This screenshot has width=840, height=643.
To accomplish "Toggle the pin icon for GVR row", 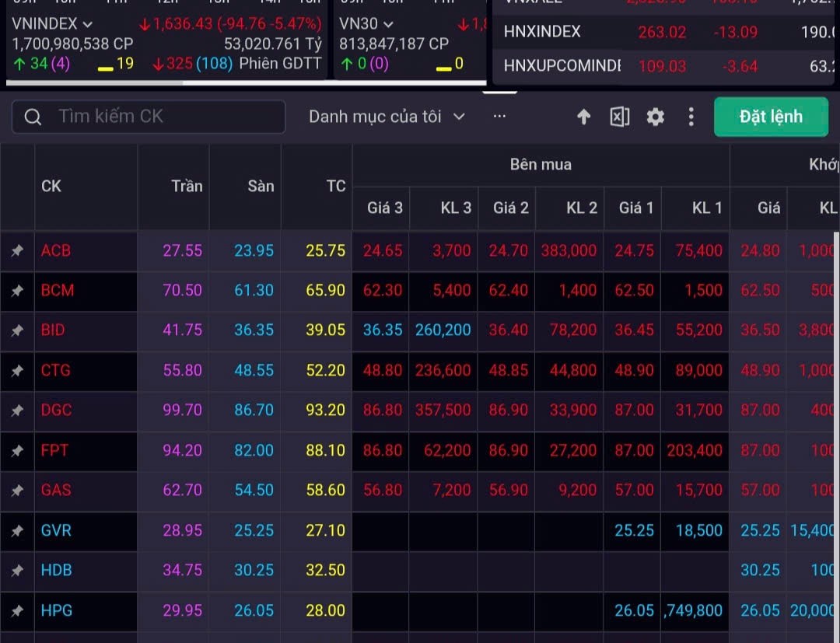I will click(x=17, y=530).
